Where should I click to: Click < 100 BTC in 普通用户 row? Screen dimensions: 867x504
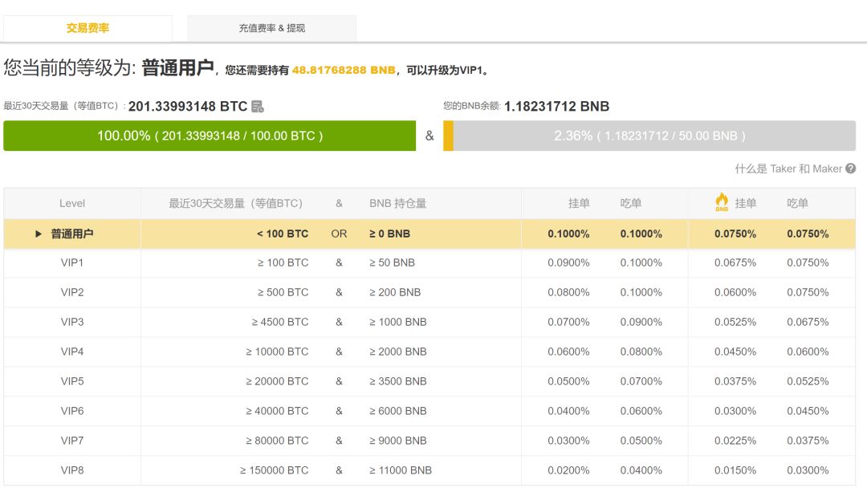[283, 234]
